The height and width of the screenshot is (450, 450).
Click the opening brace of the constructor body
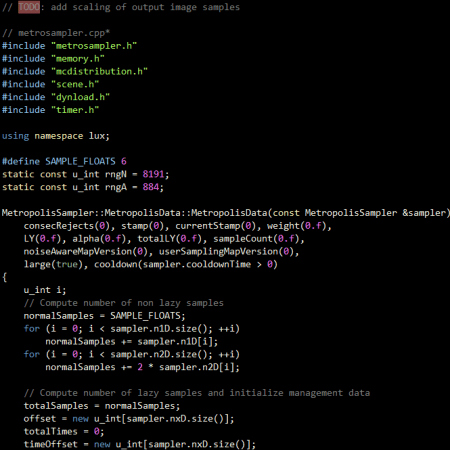(5, 277)
